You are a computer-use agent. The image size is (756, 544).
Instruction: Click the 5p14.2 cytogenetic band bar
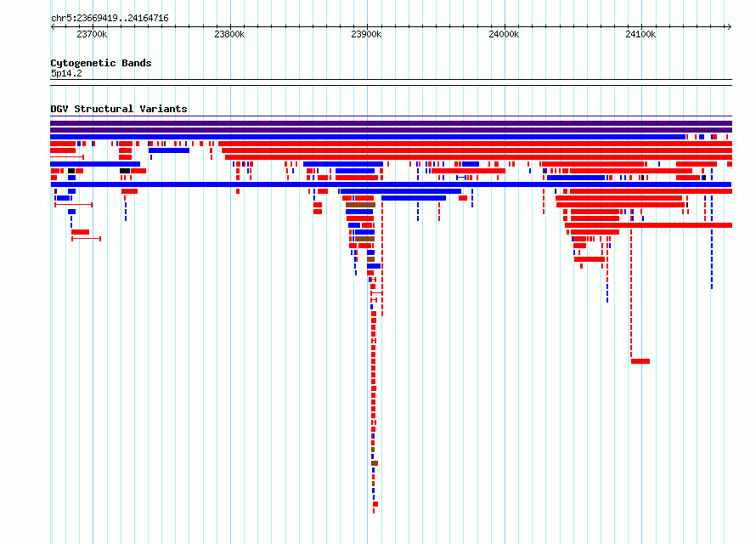pos(391,82)
